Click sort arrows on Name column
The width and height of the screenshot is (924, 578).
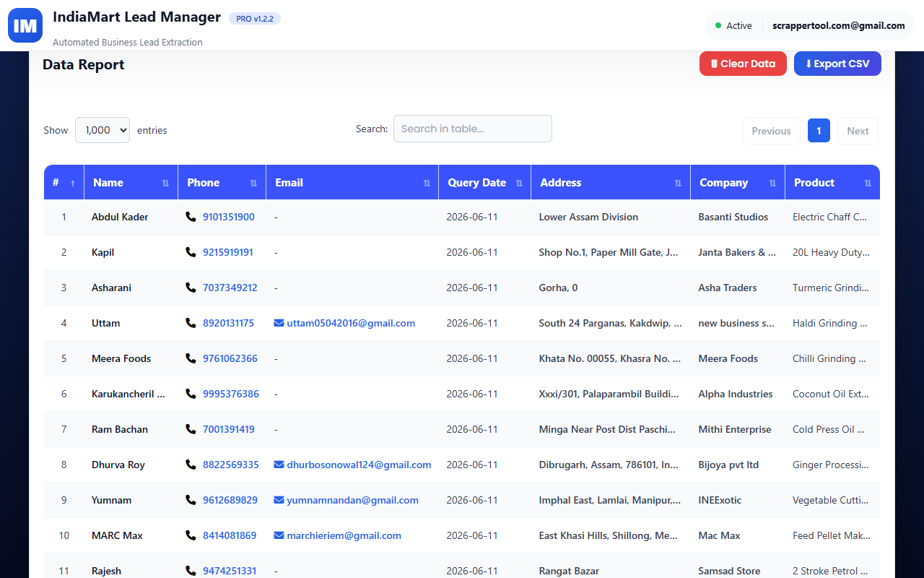point(165,184)
